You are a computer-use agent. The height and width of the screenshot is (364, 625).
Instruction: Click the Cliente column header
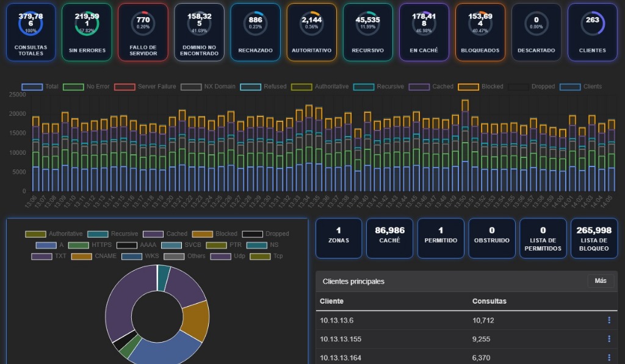pyautogui.click(x=331, y=301)
